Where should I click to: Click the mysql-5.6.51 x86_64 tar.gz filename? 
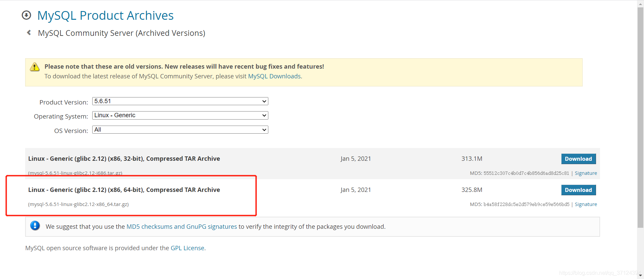(78, 204)
